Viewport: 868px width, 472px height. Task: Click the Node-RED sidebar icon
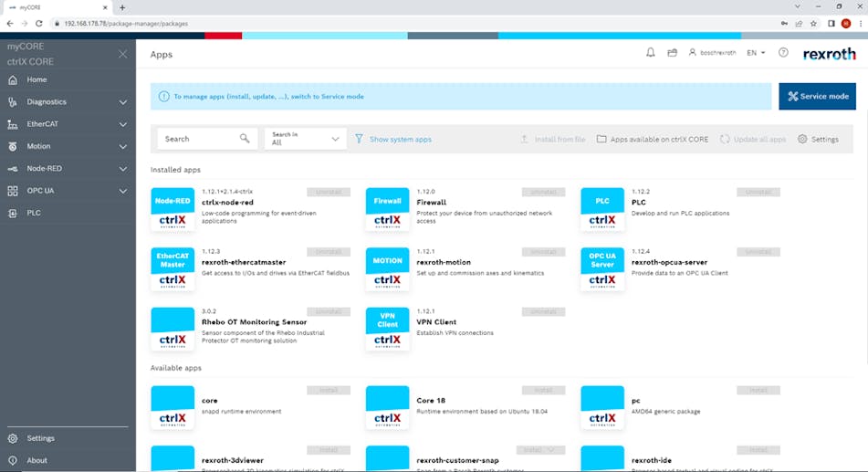(13, 168)
